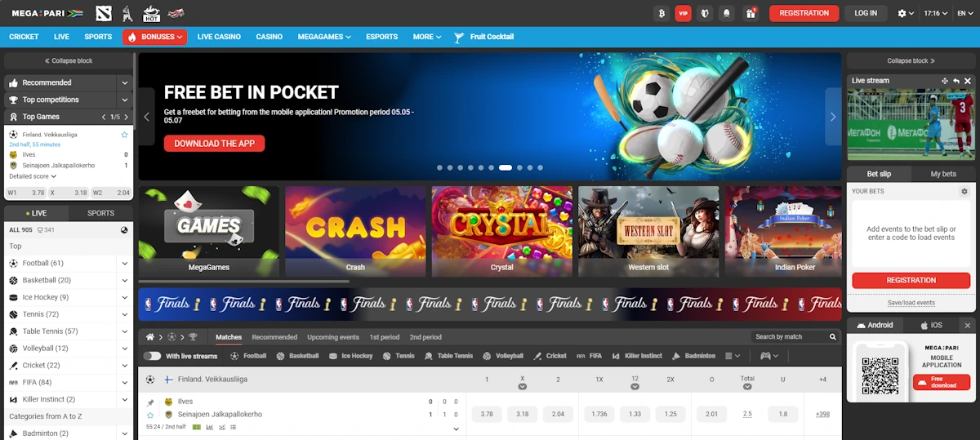This screenshot has height=440, width=980.
Task: Open the BONUSES dropdown menu
Action: point(155,37)
